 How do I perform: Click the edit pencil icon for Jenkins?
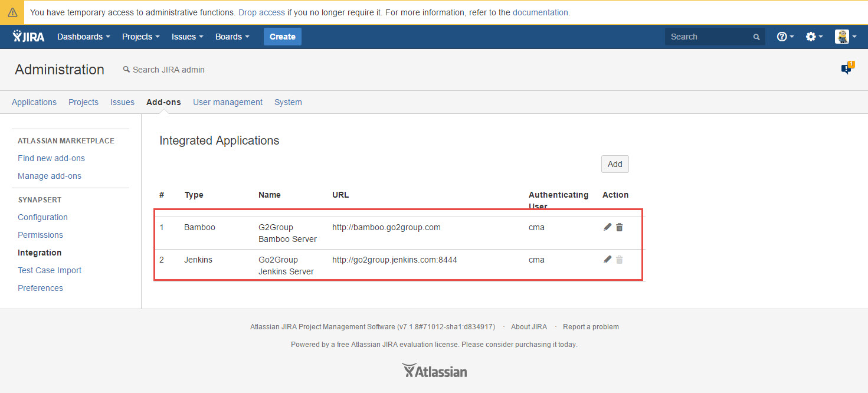point(607,260)
